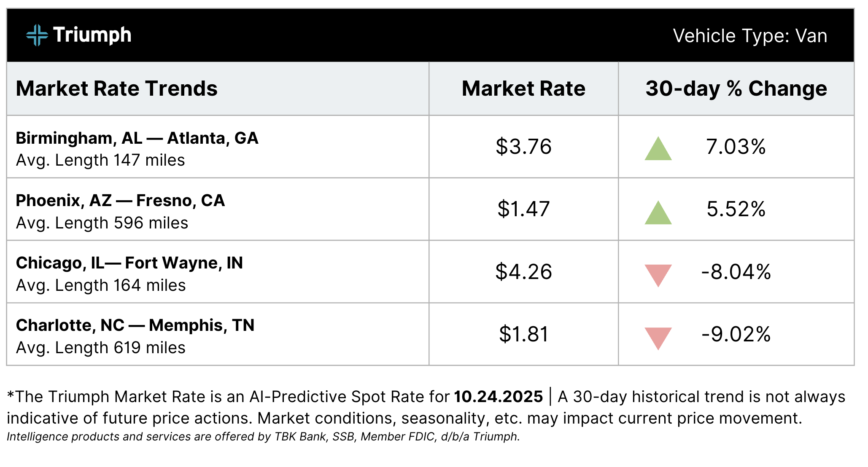Select the Market Rate column header
Viewport: 868px width, 467px height.
pyautogui.click(x=523, y=89)
